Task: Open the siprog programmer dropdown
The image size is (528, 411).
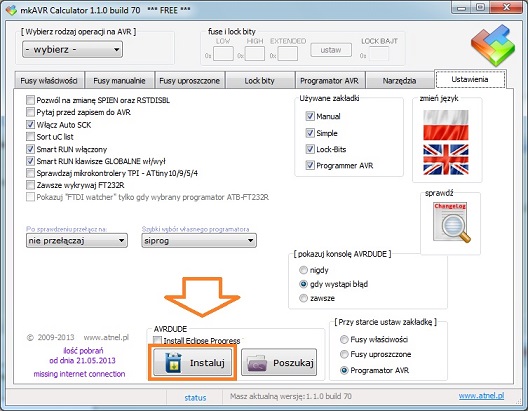Action: click(199, 241)
